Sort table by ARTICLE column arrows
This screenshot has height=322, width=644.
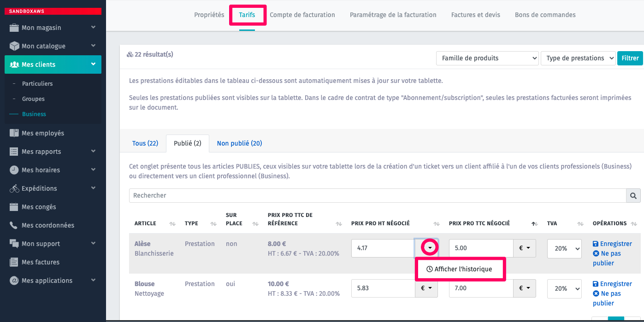(172, 223)
